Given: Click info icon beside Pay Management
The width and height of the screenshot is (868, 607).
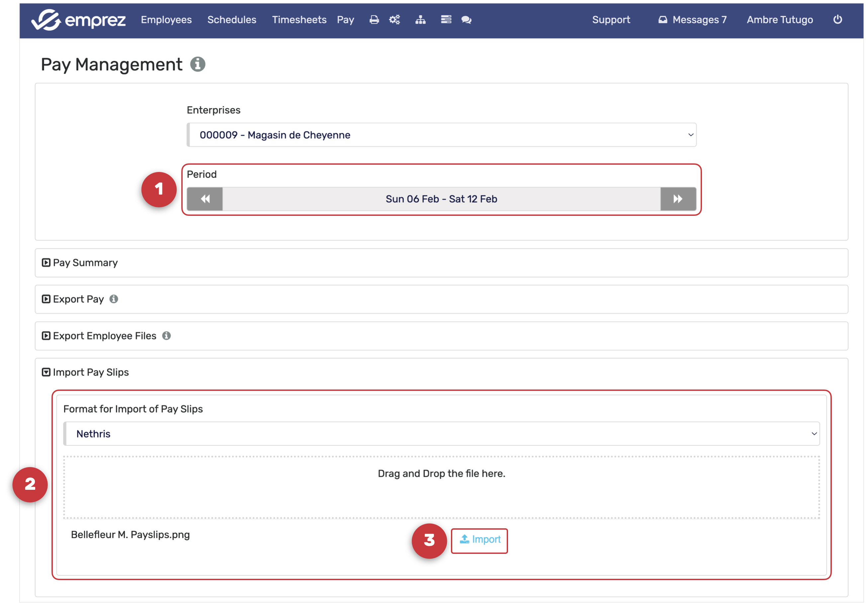Looking at the screenshot, I should 197,64.
